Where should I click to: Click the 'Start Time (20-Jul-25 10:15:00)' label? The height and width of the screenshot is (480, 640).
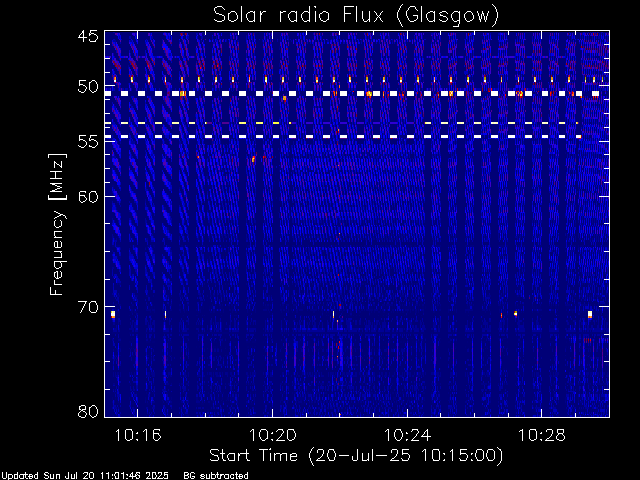tap(356, 456)
